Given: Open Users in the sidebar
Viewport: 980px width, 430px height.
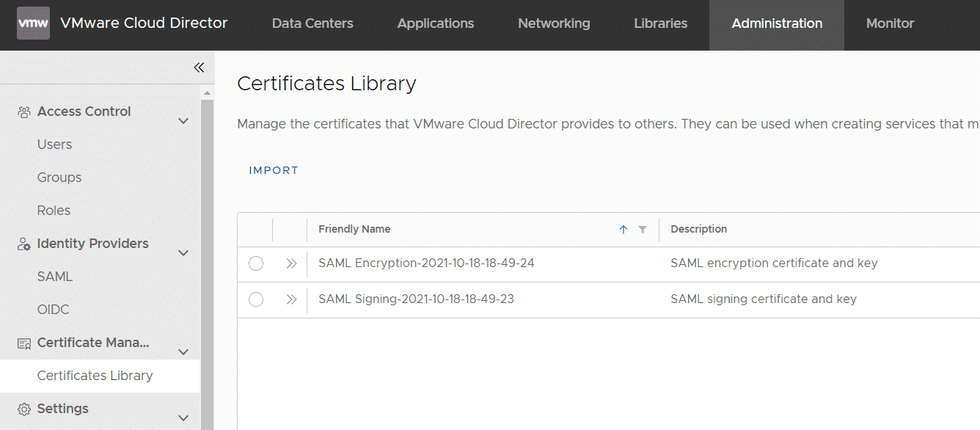Looking at the screenshot, I should tap(55, 145).
